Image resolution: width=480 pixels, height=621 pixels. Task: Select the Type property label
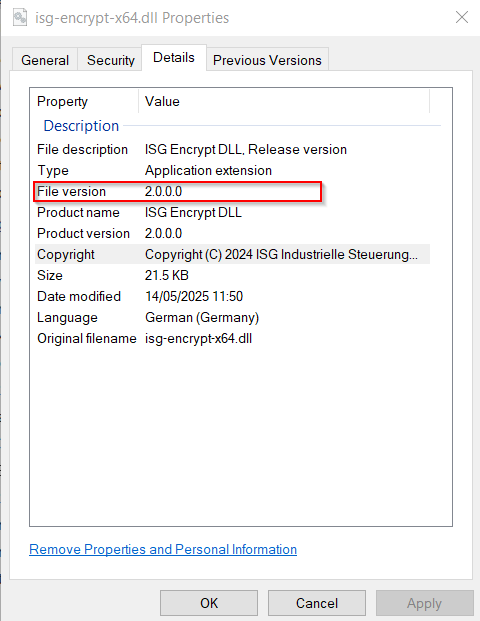(x=53, y=170)
